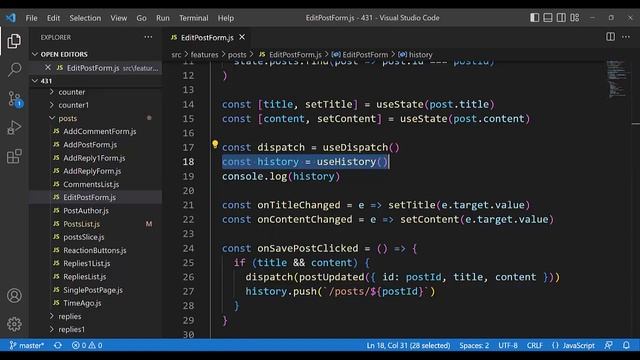This screenshot has width=640, height=360.
Task: Open the Go menu
Action: coord(142,18)
